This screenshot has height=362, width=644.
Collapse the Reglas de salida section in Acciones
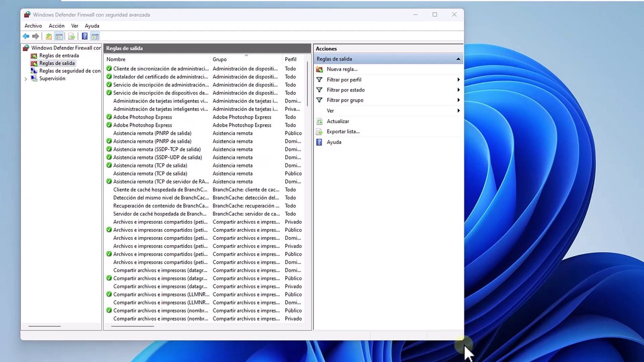point(458,59)
